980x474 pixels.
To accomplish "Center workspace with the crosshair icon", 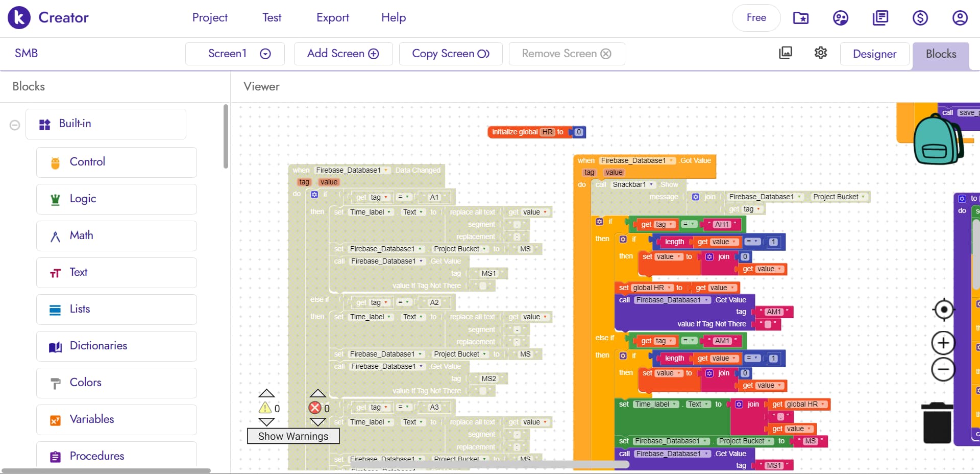I will tap(943, 310).
